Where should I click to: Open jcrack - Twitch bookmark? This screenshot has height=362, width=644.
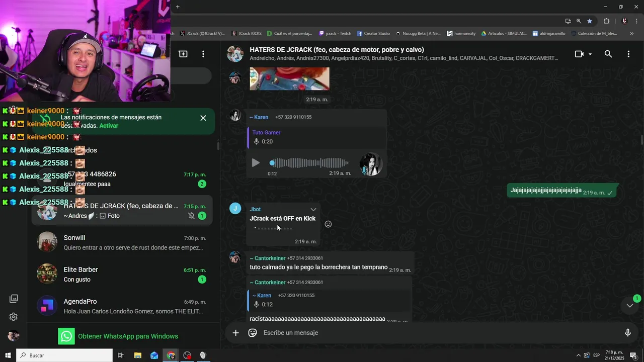coord(335,34)
